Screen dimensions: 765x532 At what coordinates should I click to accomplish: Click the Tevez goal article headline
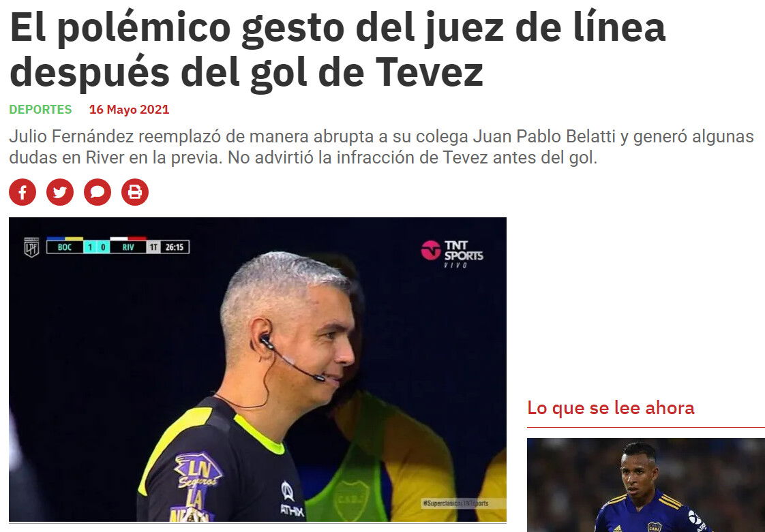tap(337, 49)
